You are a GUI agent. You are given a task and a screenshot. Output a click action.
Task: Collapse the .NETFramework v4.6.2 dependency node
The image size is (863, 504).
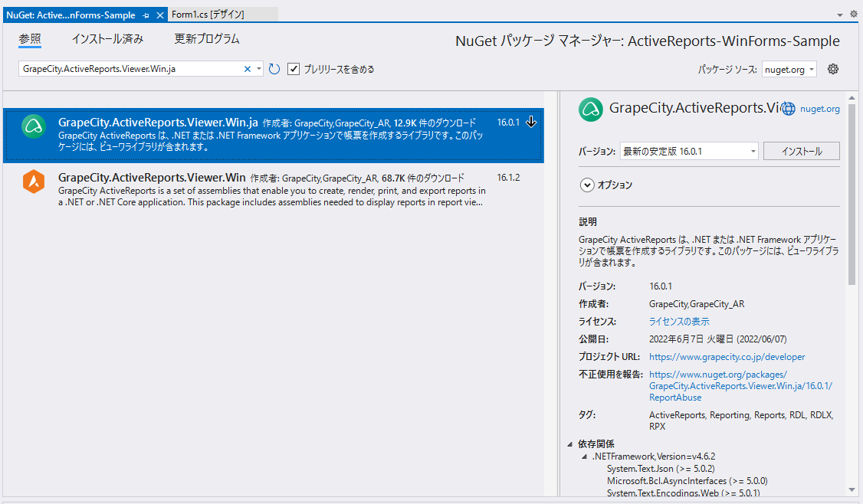(x=584, y=457)
